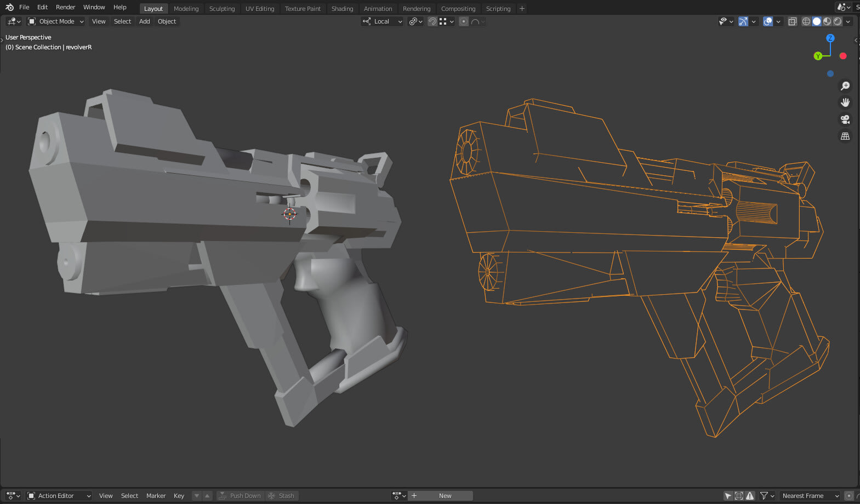Switch perspective/orthographic with grid icon
This screenshot has width=860, height=504.
pyautogui.click(x=845, y=136)
